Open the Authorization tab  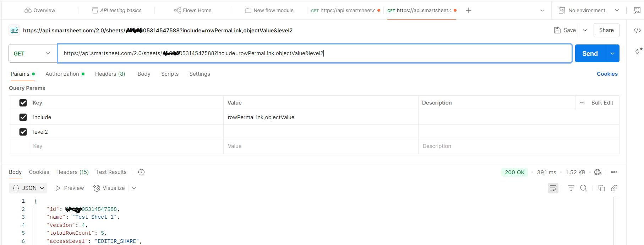point(65,74)
